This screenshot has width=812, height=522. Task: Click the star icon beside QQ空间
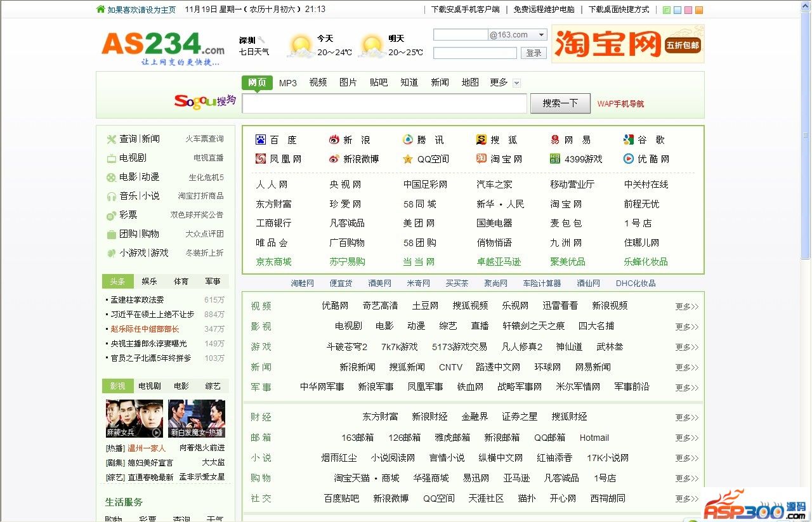coord(408,159)
